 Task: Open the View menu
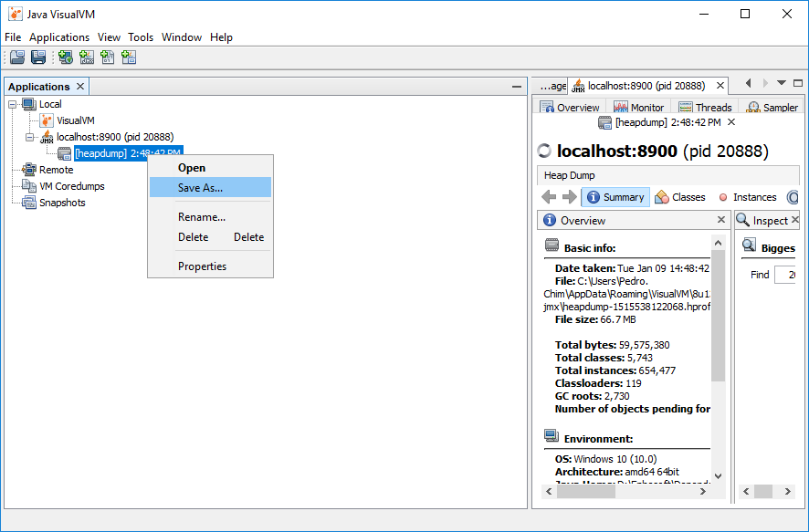point(109,37)
